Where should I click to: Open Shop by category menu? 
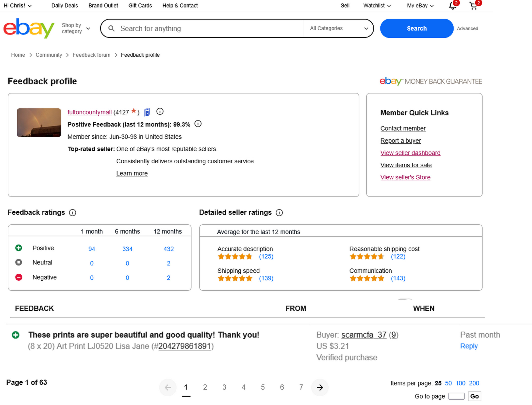(76, 28)
